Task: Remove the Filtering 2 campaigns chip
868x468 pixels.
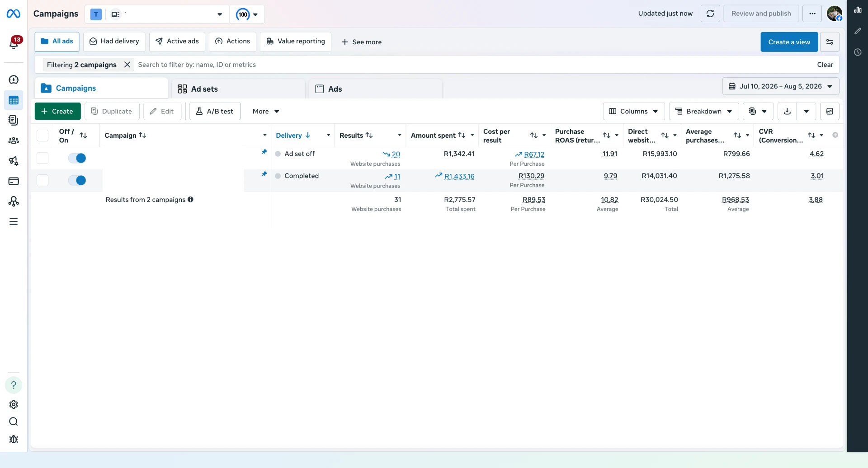Action: coord(127,65)
